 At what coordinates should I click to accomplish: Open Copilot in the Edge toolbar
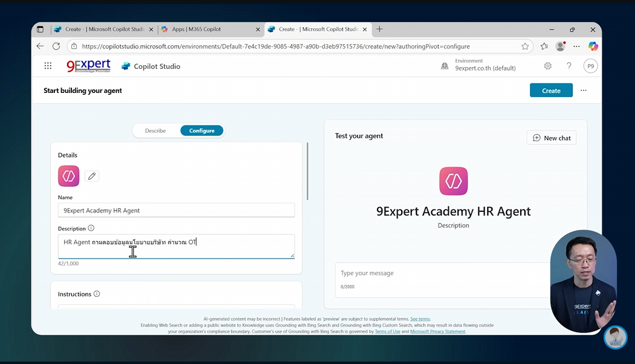tap(593, 46)
